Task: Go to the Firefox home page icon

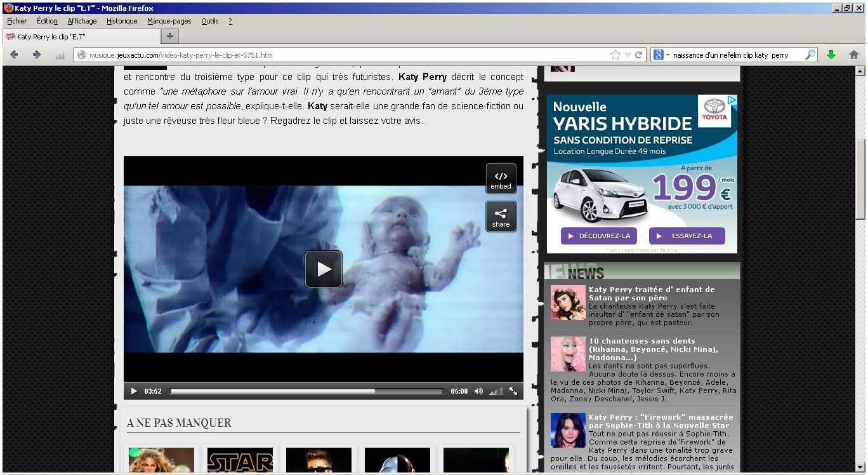Action: click(x=854, y=55)
